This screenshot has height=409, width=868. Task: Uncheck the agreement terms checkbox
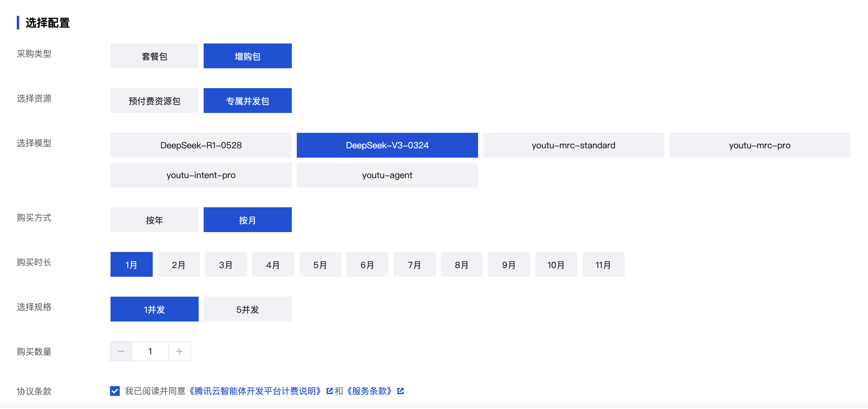[x=115, y=391]
